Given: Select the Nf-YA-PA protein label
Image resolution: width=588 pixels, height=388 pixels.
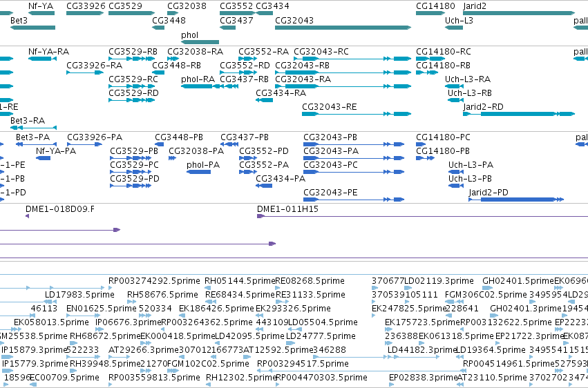Looking at the screenshot, I should point(56,151).
